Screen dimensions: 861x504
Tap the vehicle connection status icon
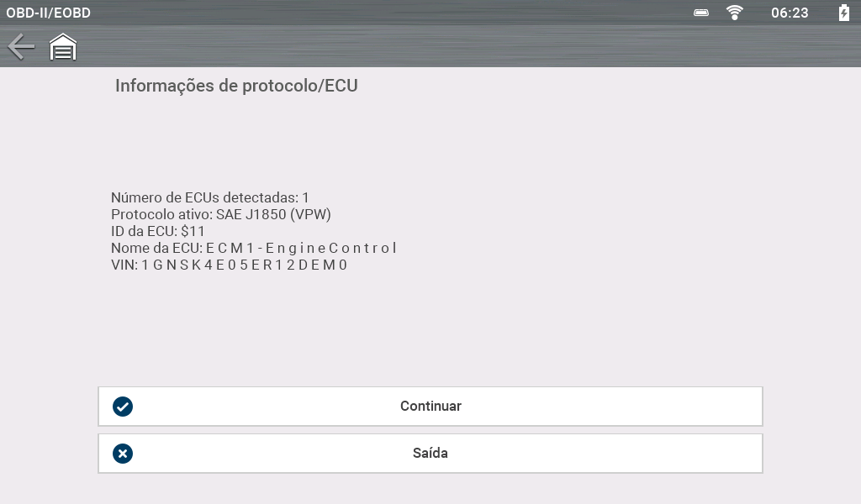[x=701, y=13]
